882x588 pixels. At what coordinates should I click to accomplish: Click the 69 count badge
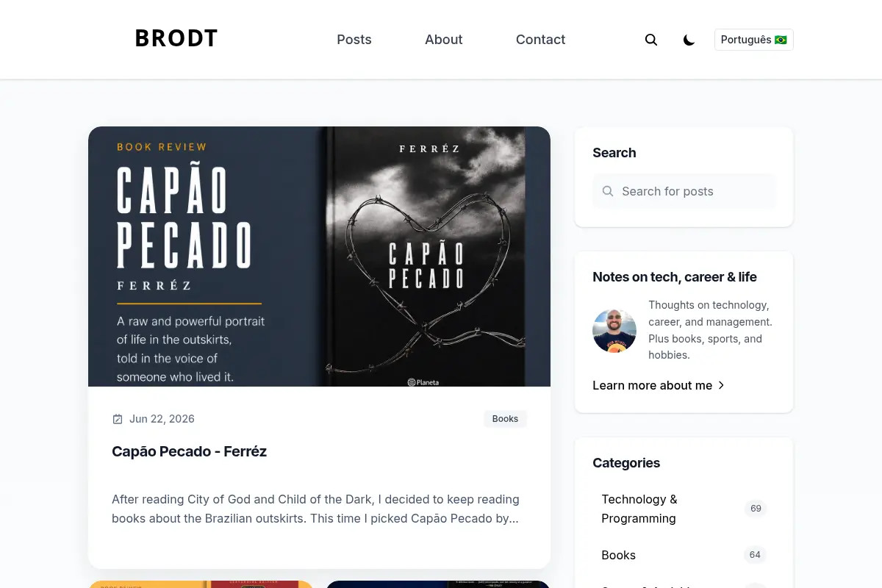(756, 509)
